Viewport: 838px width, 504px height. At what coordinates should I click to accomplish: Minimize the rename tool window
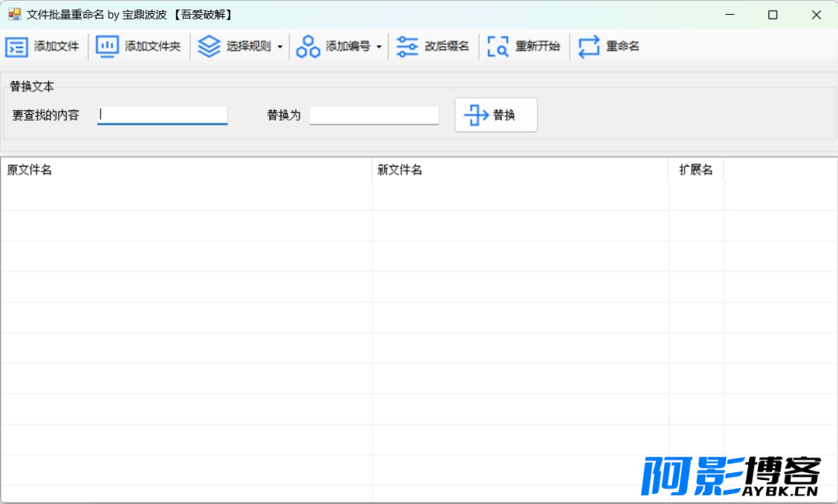tap(729, 15)
